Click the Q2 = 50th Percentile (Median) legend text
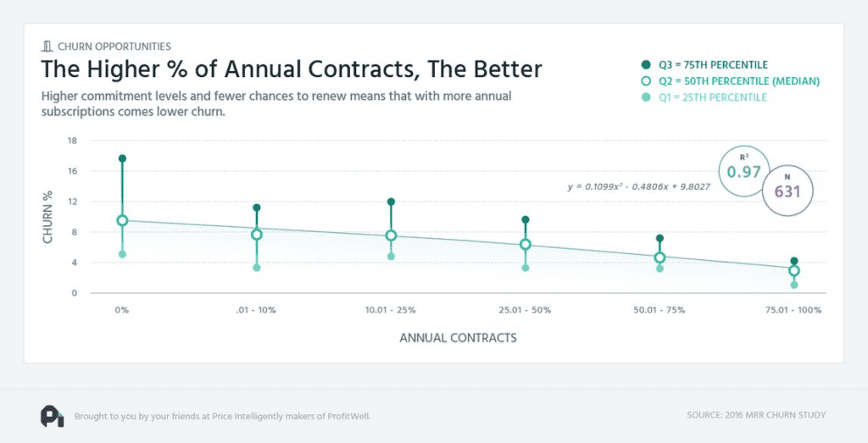868x443 pixels. click(x=739, y=80)
